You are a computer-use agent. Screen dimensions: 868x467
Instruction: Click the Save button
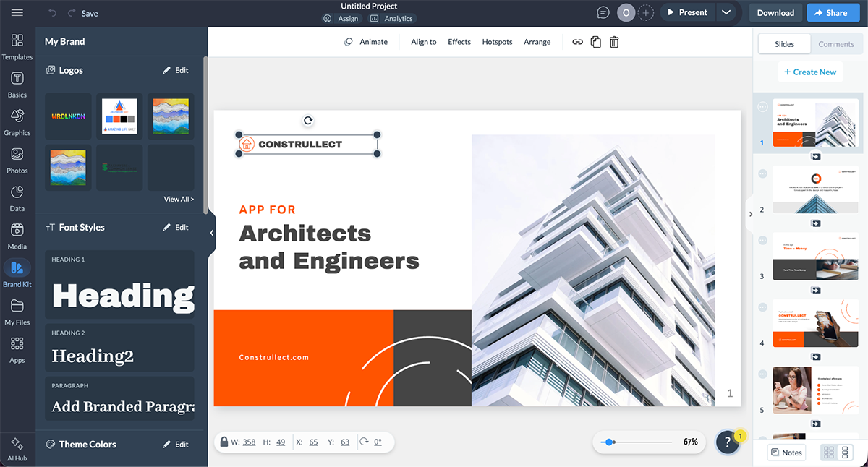90,13
